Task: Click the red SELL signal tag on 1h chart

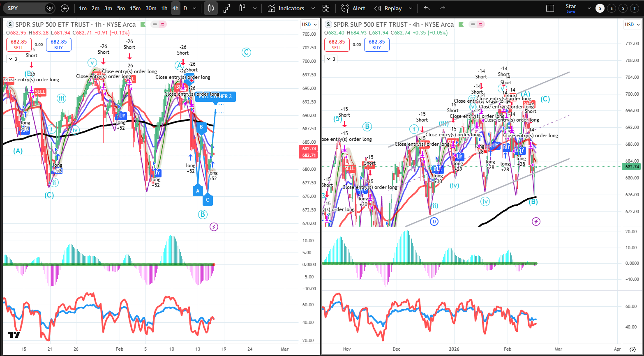Action: (x=40, y=92)
